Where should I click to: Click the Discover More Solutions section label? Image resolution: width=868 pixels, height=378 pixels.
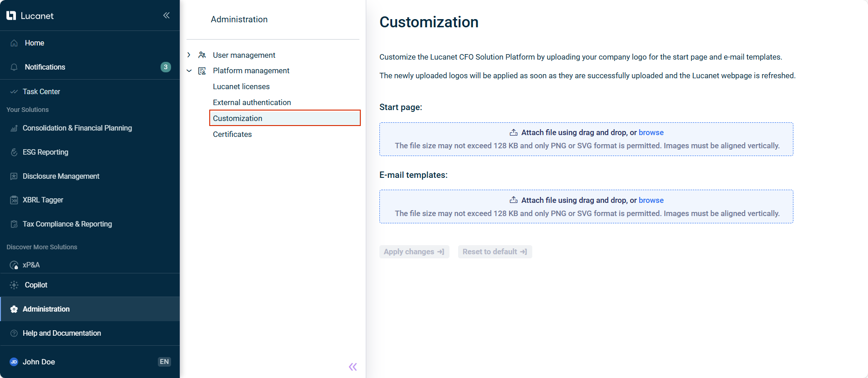(x=42, y=247)
